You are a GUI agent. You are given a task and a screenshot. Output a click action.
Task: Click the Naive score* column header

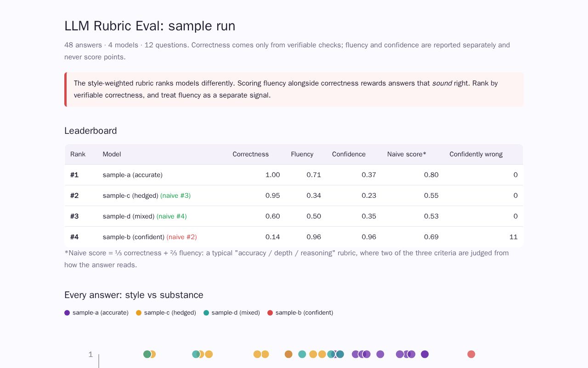407,154
